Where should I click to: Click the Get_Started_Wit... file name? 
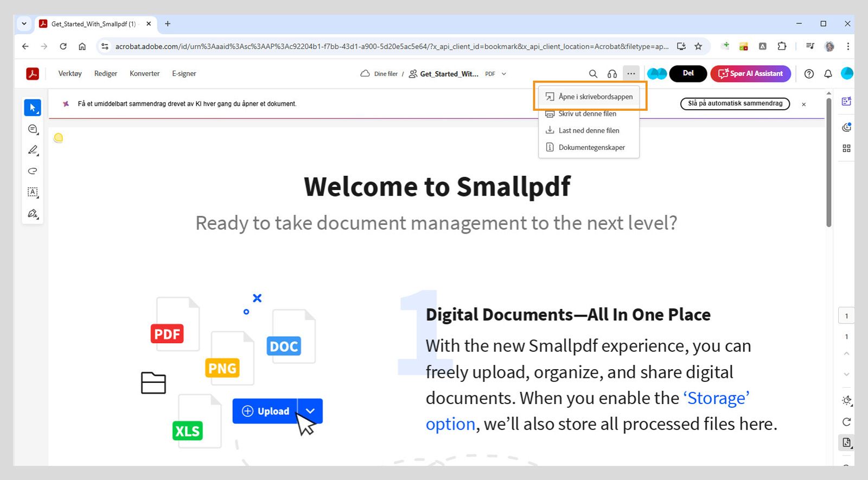449,74
